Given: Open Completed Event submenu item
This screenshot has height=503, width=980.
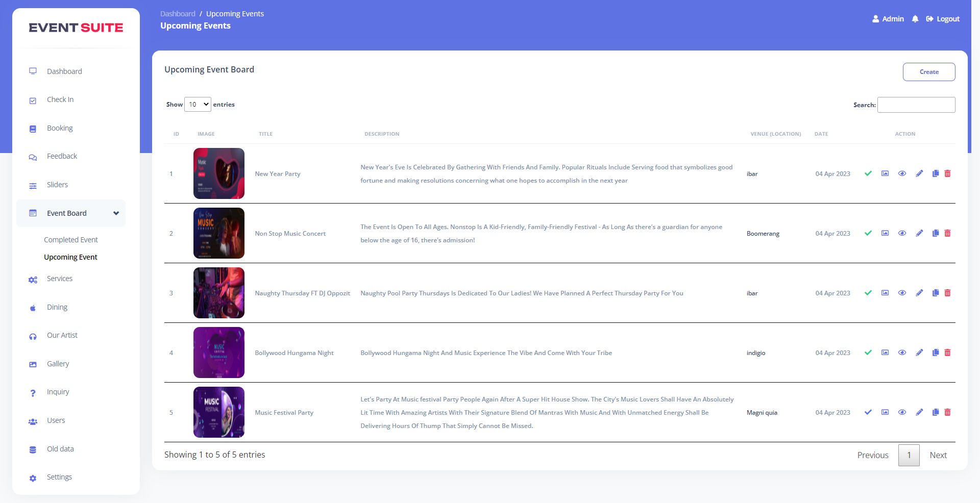Looking at the screenshot, I should click(x=70, y=240).
